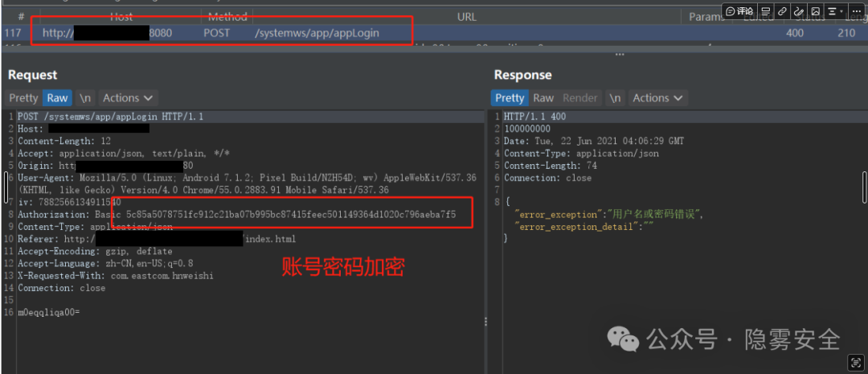Screen dimensions: 868x374
Task: Click the request body m0eqqliqa00=
Action: (49, 313)
